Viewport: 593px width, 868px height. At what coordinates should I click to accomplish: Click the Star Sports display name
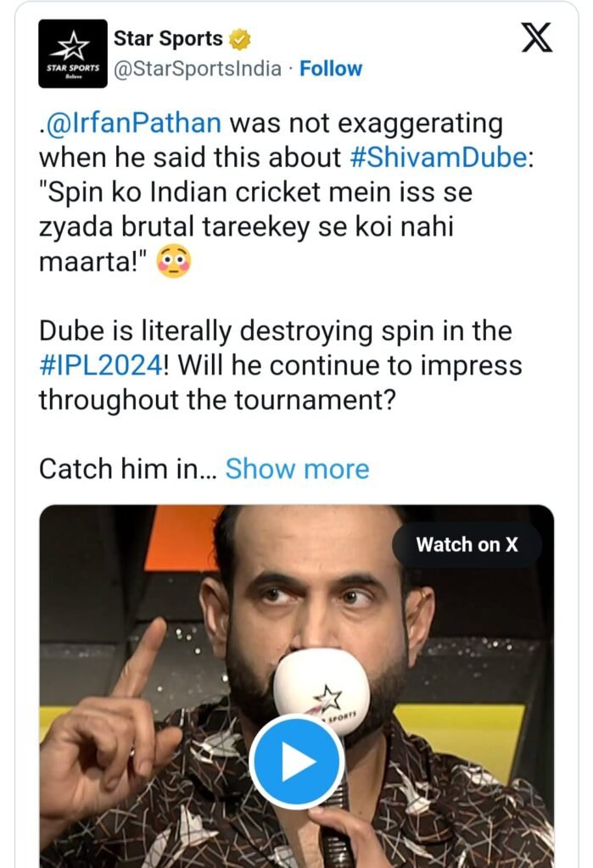168,39
